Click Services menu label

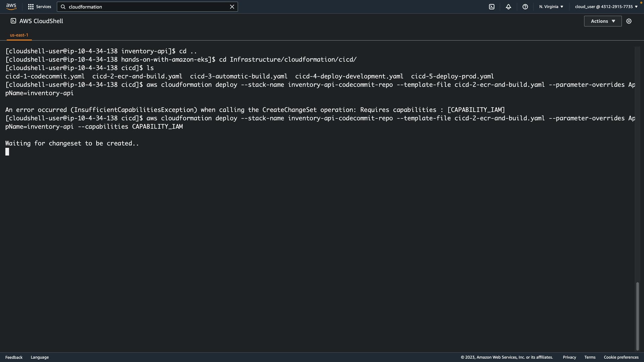coord(44,7)
